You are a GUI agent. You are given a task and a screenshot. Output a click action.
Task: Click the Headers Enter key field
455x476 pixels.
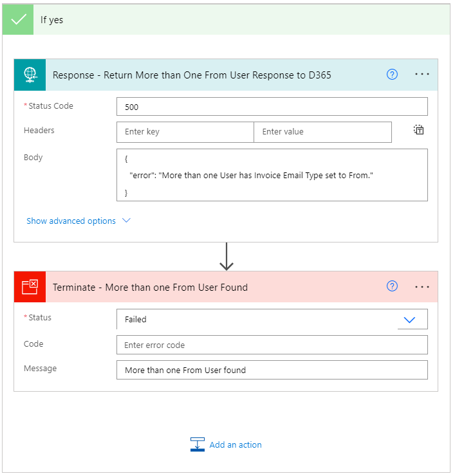coord(185,132)
